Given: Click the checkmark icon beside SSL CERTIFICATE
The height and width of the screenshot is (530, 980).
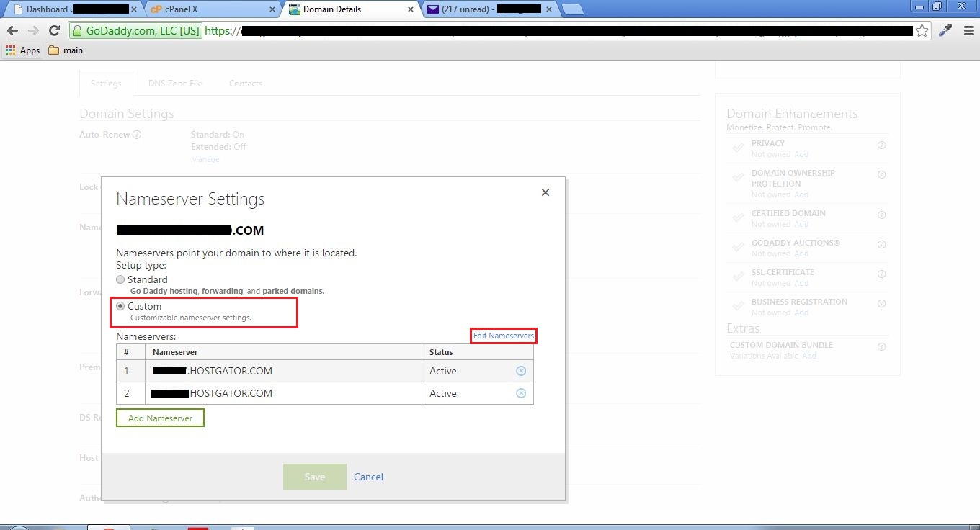Looking at the screenshot, I should click(738, 277).
